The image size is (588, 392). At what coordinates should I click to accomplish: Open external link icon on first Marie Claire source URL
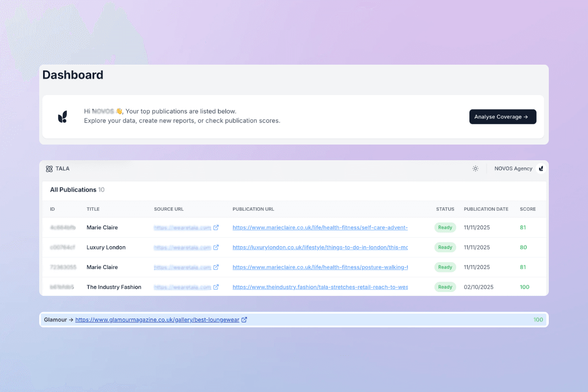tap(216, 227)
